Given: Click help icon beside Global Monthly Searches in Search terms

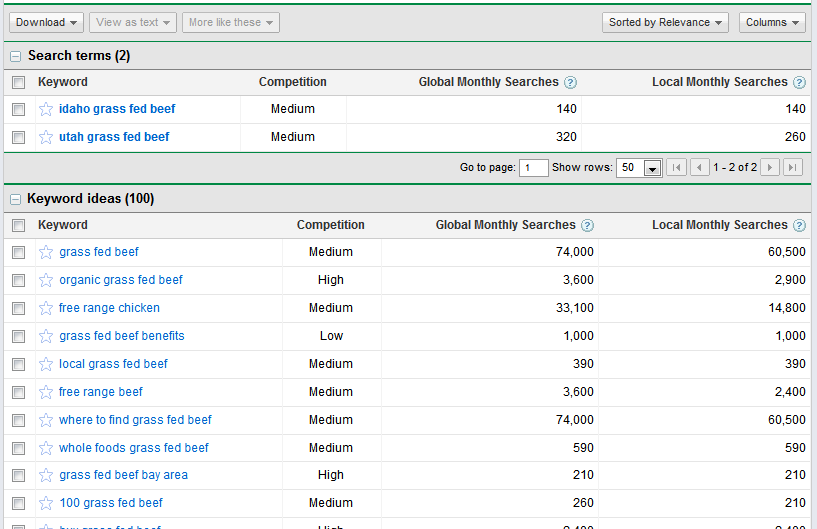Looking at the screenshot, I should click(570, 83).
